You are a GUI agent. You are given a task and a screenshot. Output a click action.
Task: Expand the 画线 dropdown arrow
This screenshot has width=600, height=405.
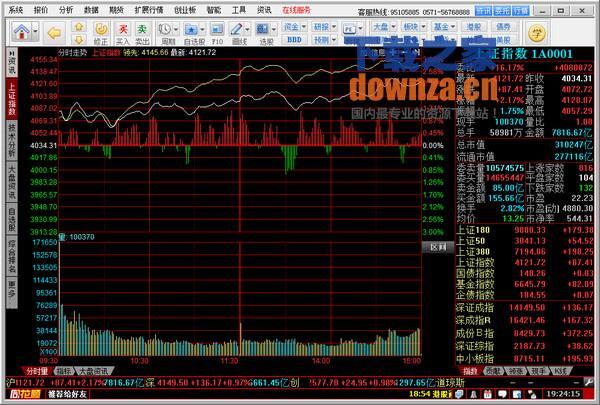247,29
